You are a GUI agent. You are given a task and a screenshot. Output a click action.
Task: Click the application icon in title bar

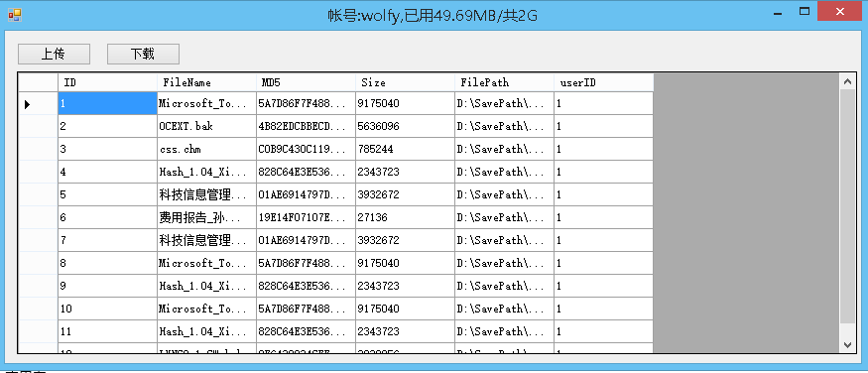(x=15, y=15)
